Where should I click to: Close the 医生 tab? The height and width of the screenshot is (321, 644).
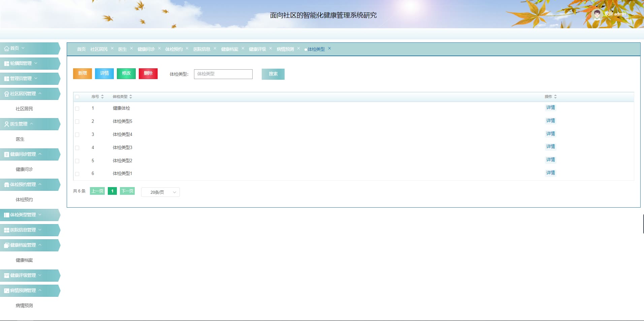click(x=131, y=48)
